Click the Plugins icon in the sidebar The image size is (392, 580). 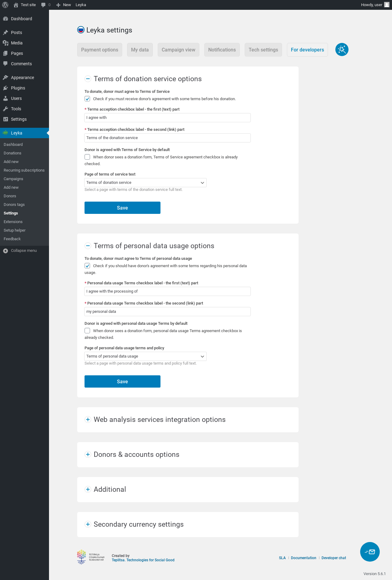(x=6, y=88)
